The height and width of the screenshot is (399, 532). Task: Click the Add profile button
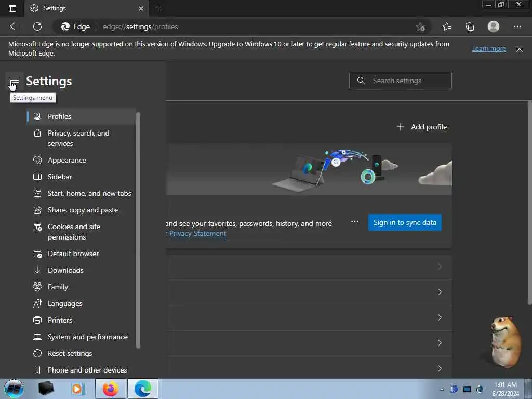tap(422, 127)
